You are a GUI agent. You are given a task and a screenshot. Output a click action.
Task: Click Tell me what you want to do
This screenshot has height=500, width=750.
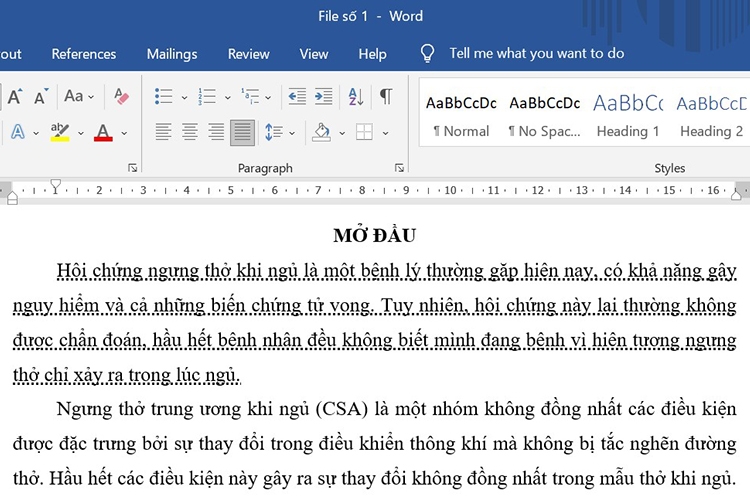click(536, 53)
